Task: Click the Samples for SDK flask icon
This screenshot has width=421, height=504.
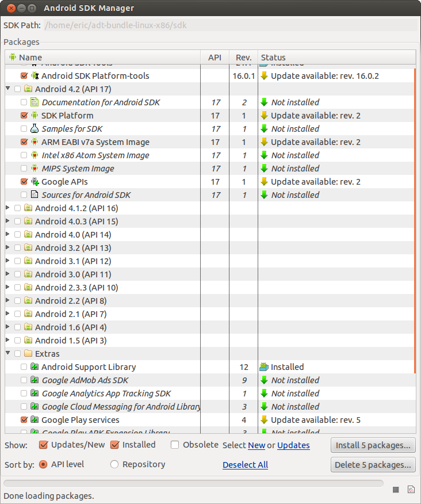Action: coord(35,128)
